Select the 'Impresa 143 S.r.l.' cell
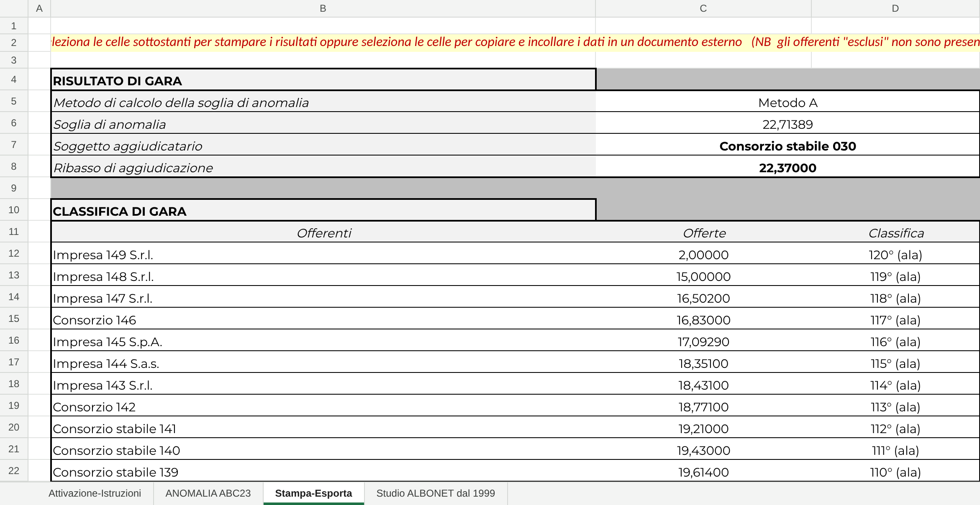The height and width of the screenshot is (505, 980). pyautogui.click(x=323, y=385)
